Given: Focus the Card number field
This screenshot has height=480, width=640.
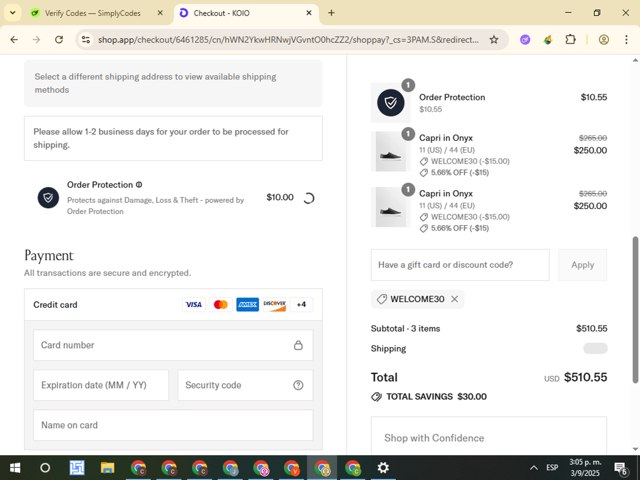Looking at the screenshot, I should point(173,345).
